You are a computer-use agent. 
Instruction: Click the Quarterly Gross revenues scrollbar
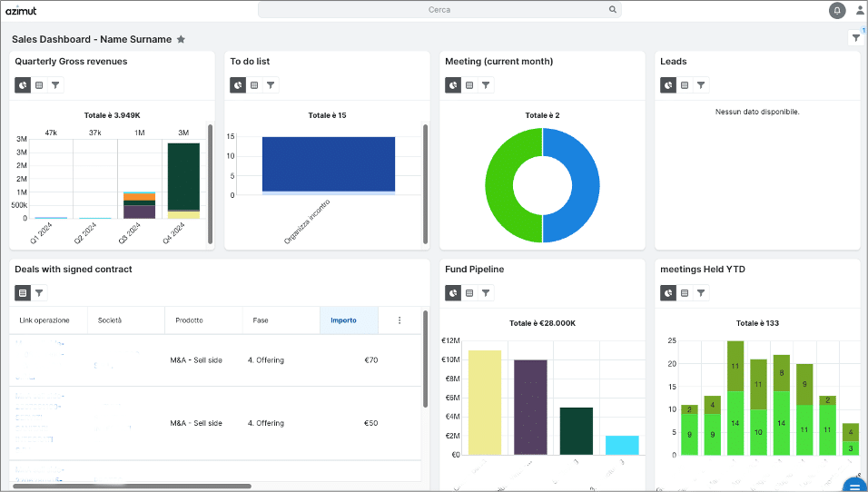pos(211,183)
